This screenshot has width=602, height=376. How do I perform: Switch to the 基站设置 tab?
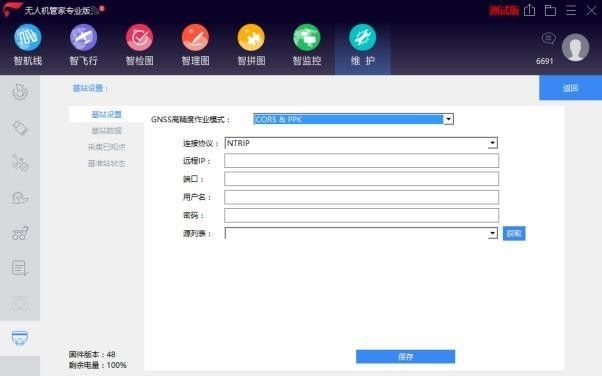pyautogui.click(x=106, y=114)
